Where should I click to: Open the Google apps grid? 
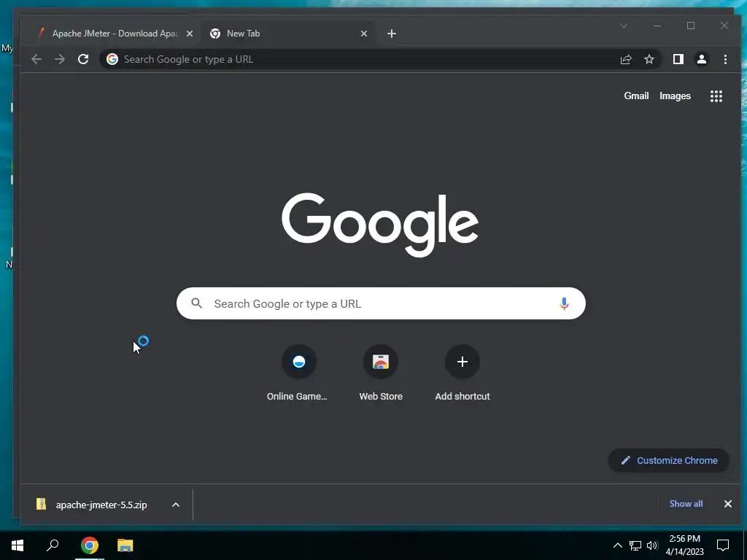(x=716, y=96)
